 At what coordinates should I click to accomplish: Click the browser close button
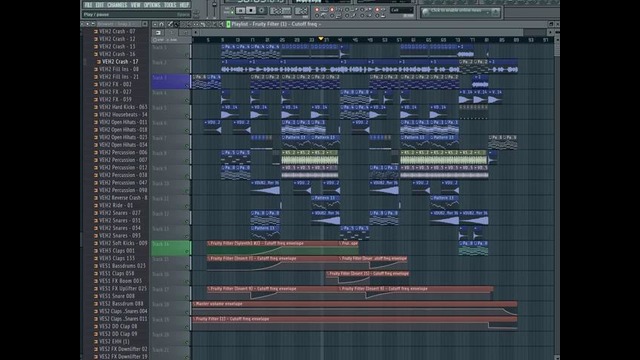144,24
